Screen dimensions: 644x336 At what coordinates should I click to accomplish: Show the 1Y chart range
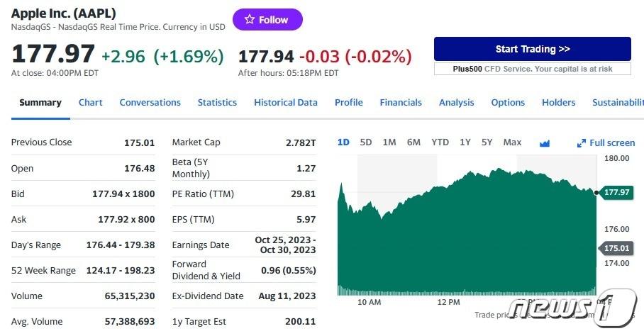click(465, 142)
